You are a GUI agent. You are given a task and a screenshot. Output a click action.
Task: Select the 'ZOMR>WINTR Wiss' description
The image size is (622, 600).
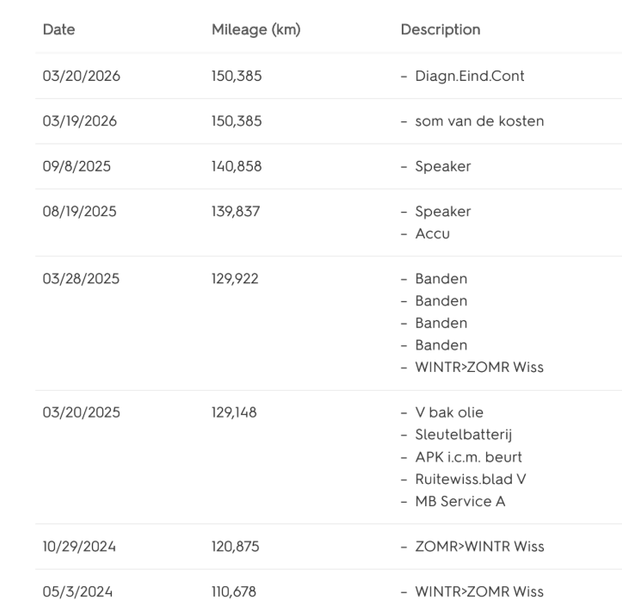[479, 546]
